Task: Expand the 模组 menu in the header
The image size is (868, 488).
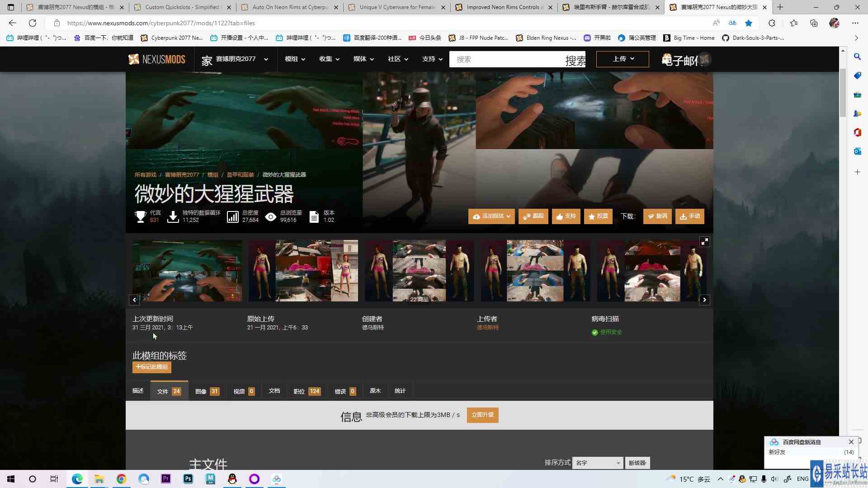Action: pyautogui.click(x=295, y=59)
